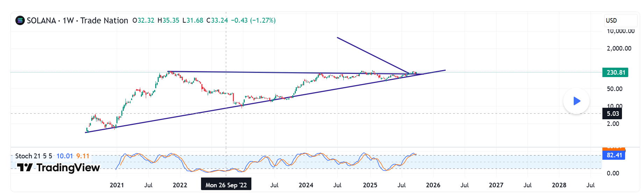This screenshot has height=196, width=644.
Task: Click the 0.00 stochastic axis label
Action: click(613, 173)
